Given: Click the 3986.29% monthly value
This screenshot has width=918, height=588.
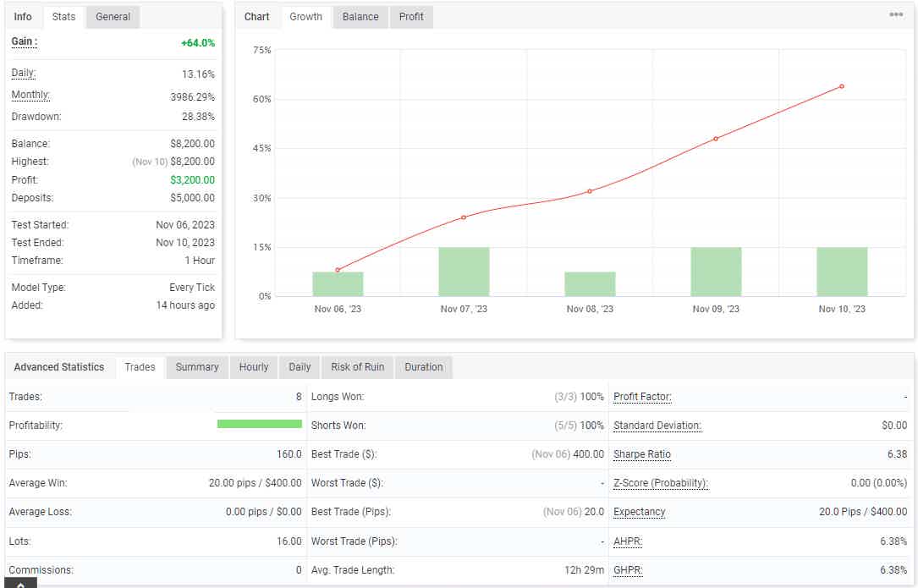Looking at the screenshot, I should pyautogui.click(x=193, y=97).
